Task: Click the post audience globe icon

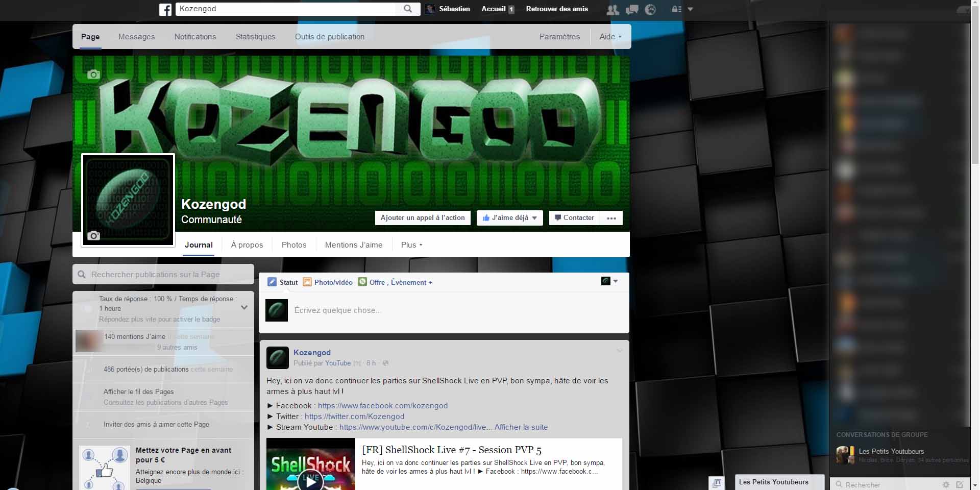Action: (385, 363)
